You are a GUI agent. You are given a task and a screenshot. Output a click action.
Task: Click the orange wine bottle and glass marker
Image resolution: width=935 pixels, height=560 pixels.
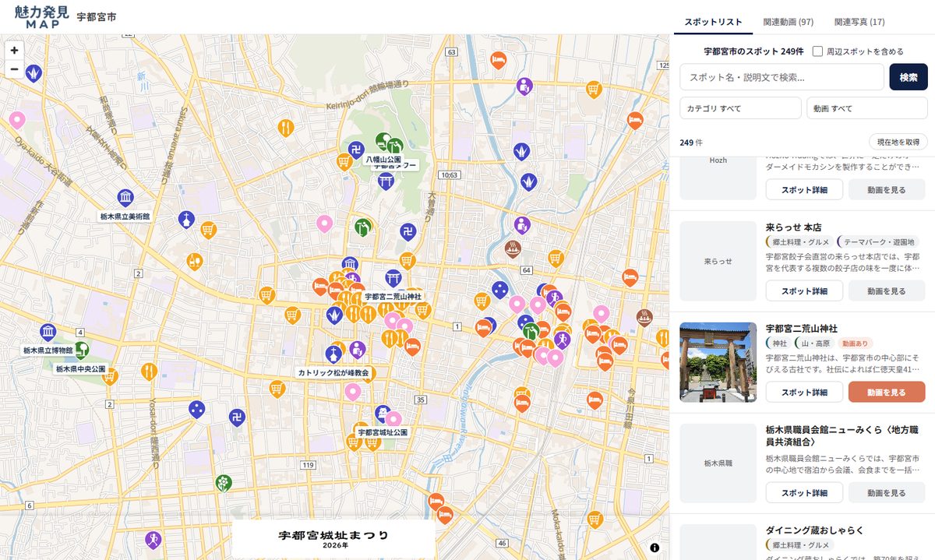194,262
